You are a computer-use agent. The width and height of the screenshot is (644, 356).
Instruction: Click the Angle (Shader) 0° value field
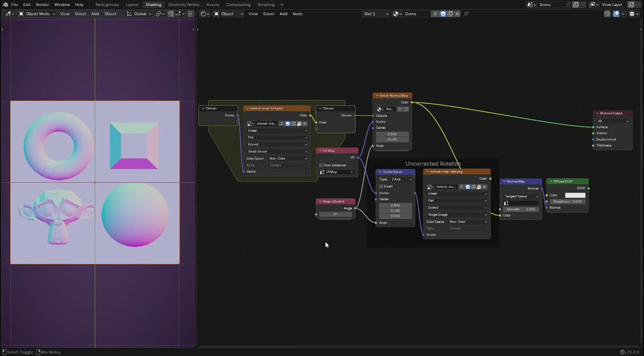click(x=335, y=214)
